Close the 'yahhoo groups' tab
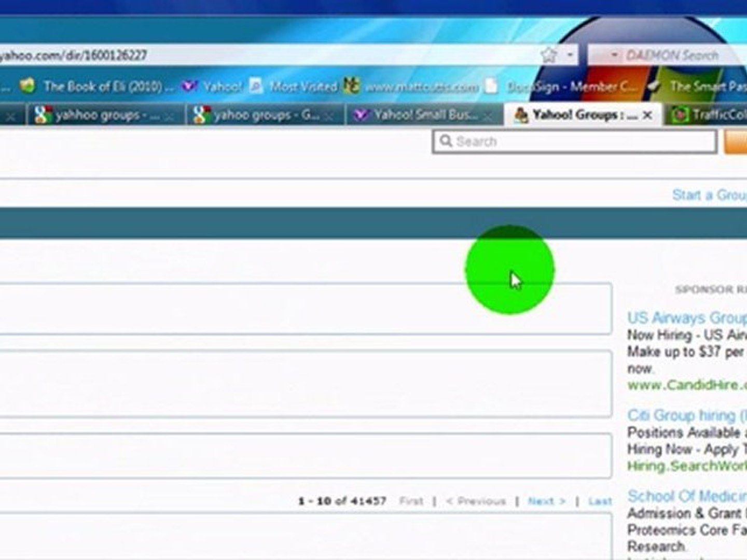This screenshot has height=560, width=747. tap(169, 117)
